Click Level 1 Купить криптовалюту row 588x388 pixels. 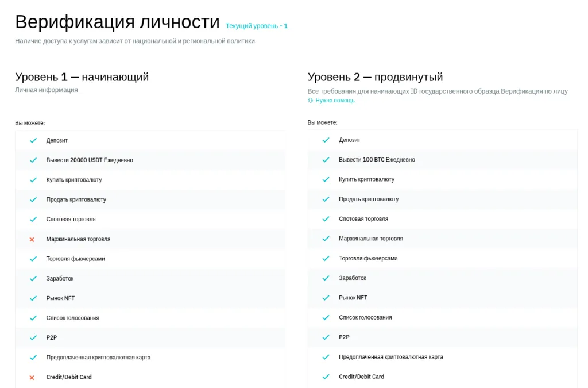click(x=74, y=180)
